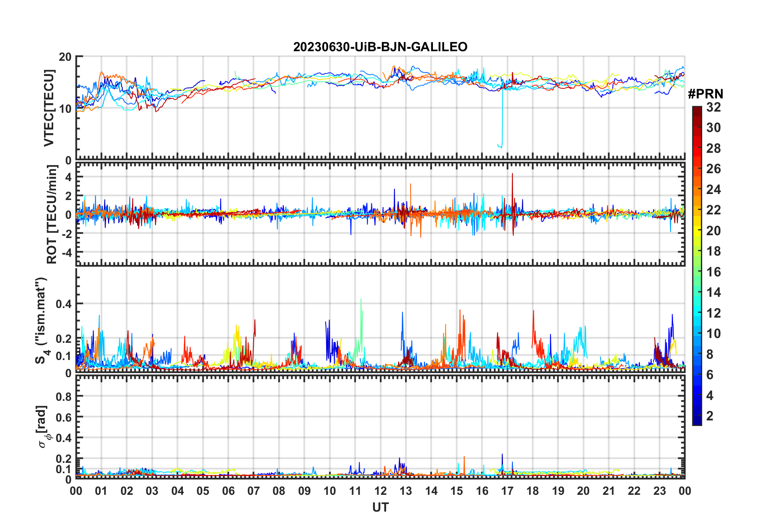Click x-axis tick label 04

[178, 491]
